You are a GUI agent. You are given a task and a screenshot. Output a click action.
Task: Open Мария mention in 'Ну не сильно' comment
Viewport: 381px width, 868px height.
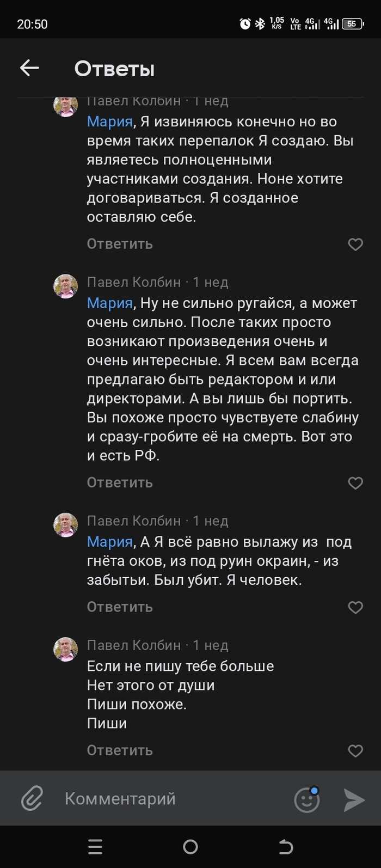(x=110, y=303)
